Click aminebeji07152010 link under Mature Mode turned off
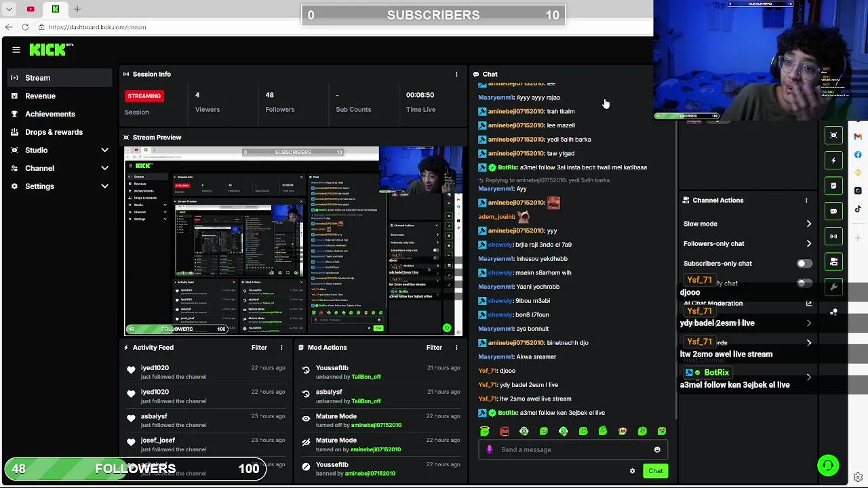868x488 pixels. [x=376, y=425]
